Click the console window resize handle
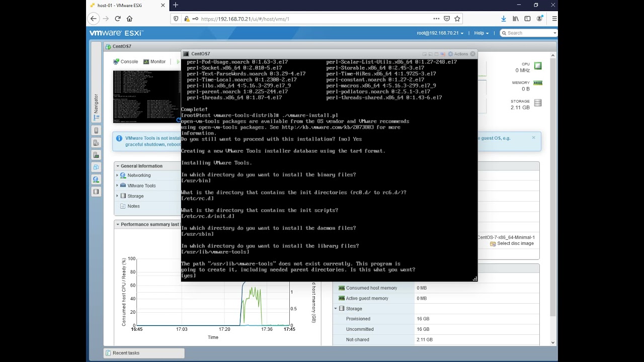The width and height of the screenshot is (644, 362). [x=474, y=279]
